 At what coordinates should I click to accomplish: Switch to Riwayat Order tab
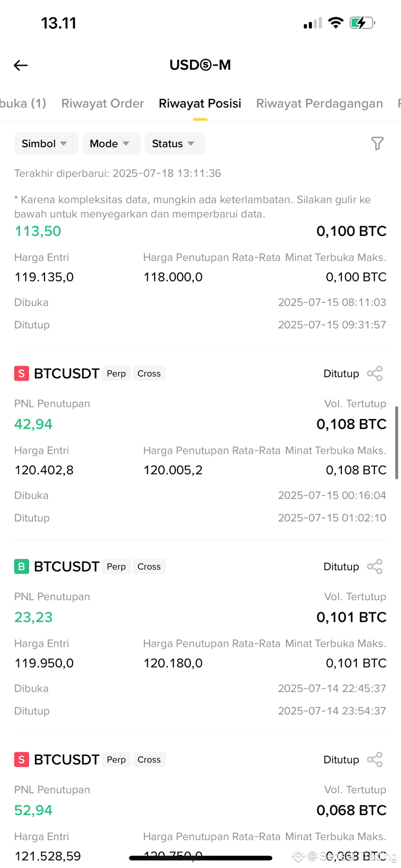click(103, 103)
